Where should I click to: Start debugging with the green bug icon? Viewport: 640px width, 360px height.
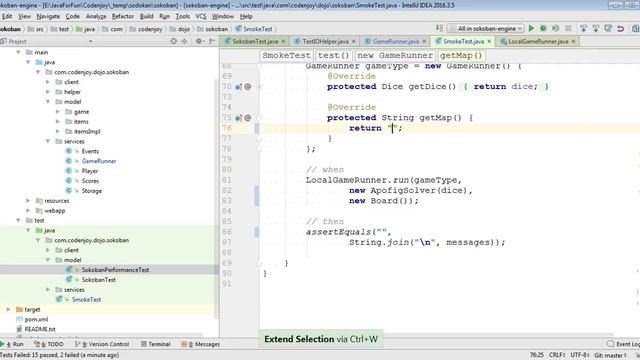[x=543, y=28]
